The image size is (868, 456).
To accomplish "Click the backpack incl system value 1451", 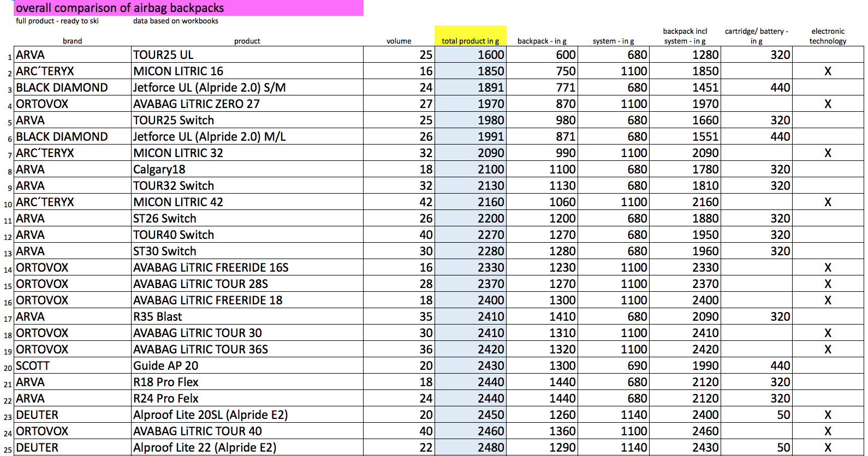I will point(705,87).
